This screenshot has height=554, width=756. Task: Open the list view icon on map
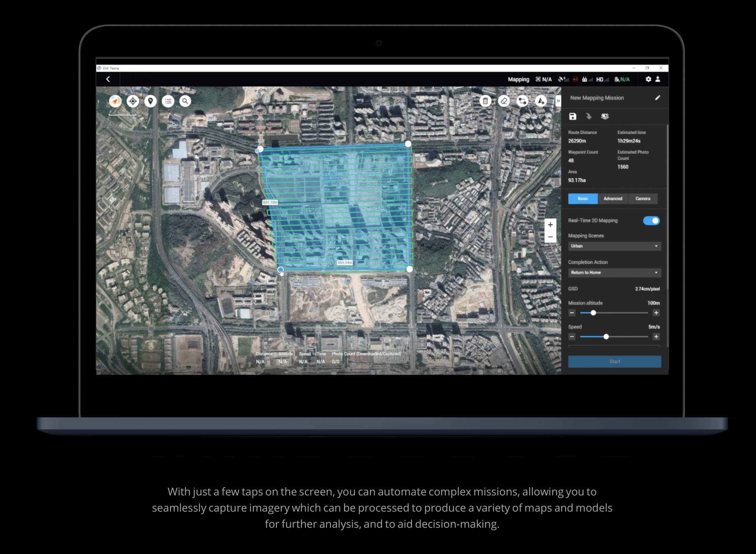click(x=168, y=101)
